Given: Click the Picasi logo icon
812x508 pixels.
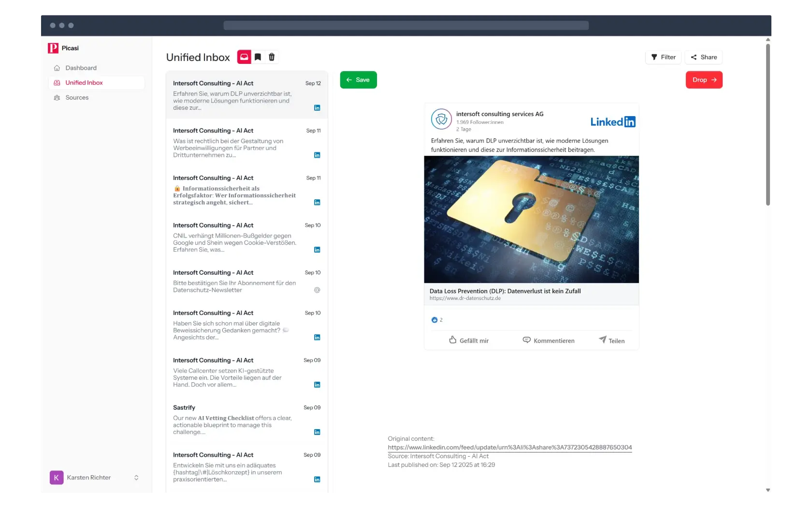Looking at the screenshot, I should pyautogui.click(x=53, y=48).
